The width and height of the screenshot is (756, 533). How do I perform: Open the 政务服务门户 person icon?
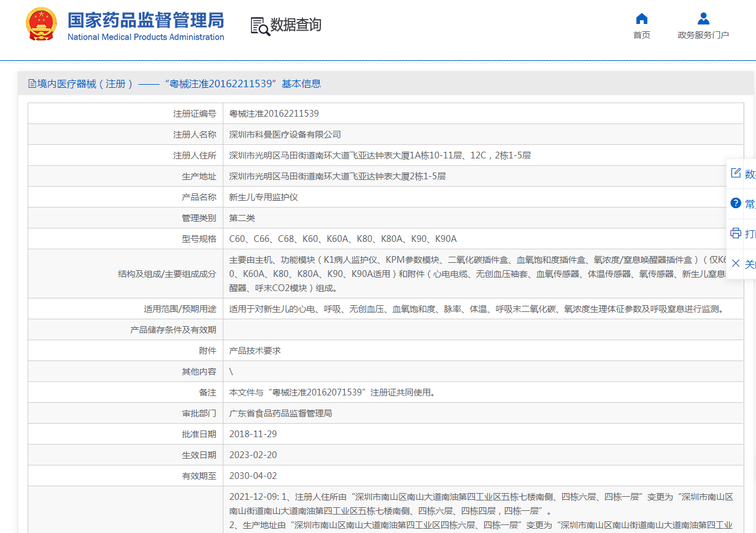pyautogui.click(x=703, y=18)
